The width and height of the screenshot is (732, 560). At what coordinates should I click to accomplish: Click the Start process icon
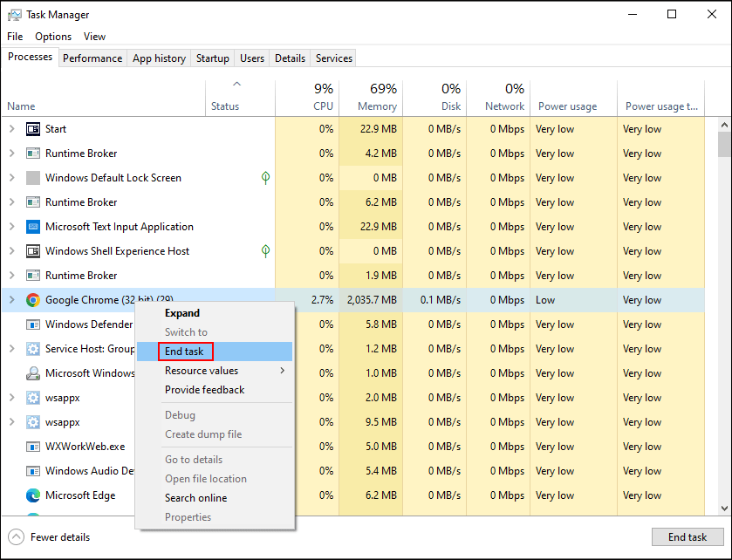click(33, 129)
